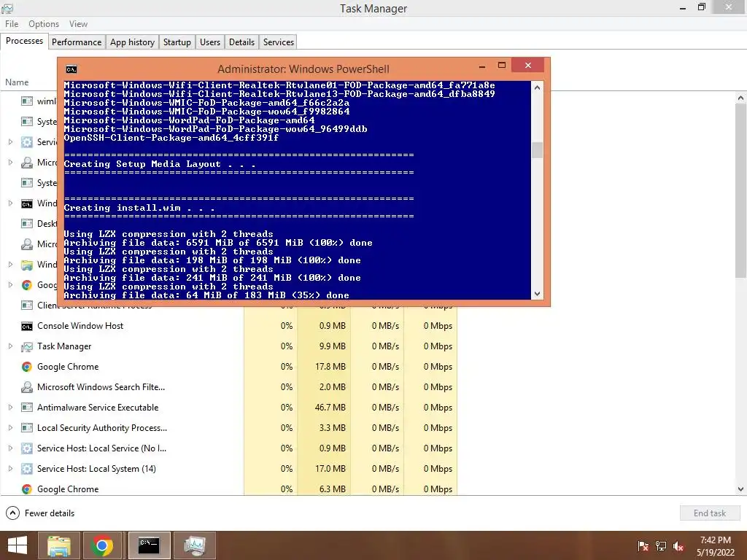Expand the Wind... row with console icon

pyautogui.click(x=10, y=203)
